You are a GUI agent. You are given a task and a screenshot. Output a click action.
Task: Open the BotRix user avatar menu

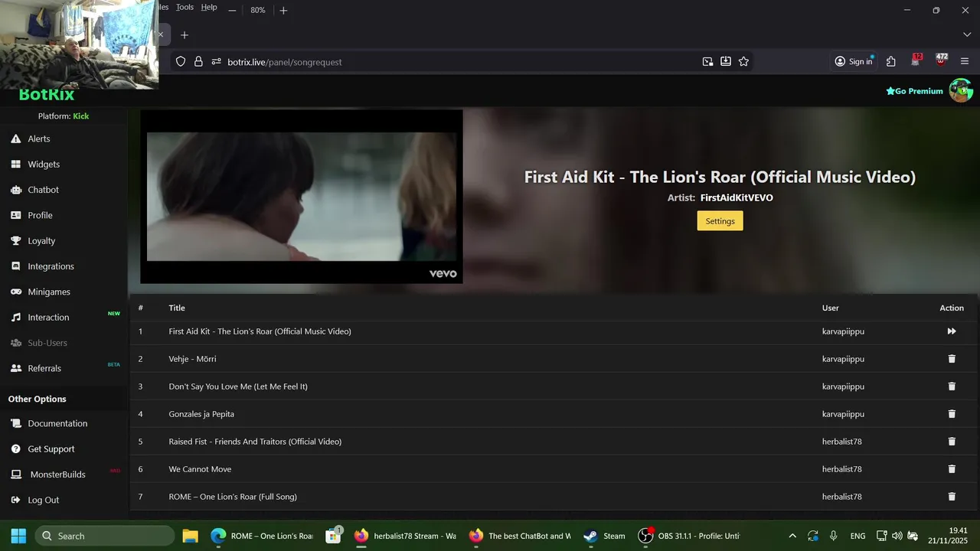coord(961,90)
